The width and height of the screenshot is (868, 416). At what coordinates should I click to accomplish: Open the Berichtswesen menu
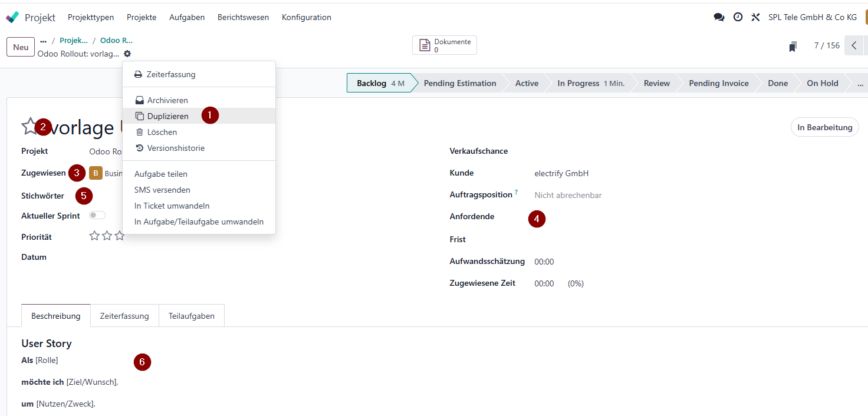tap(243, 17)
